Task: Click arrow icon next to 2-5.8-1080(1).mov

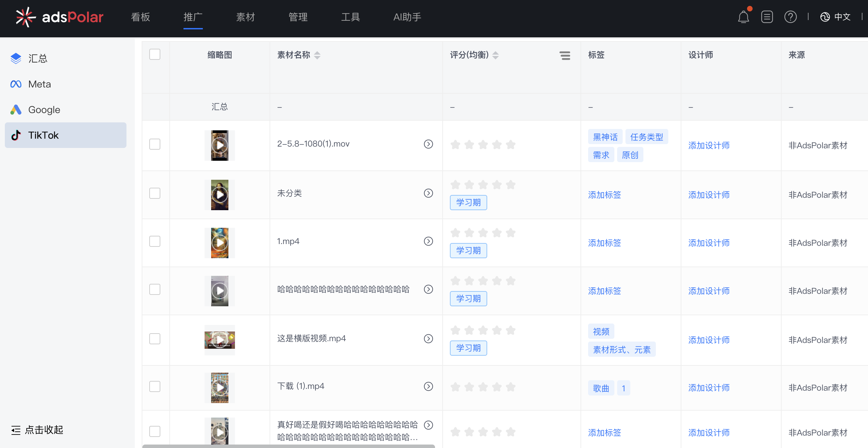Action: (x=428, y=144)
